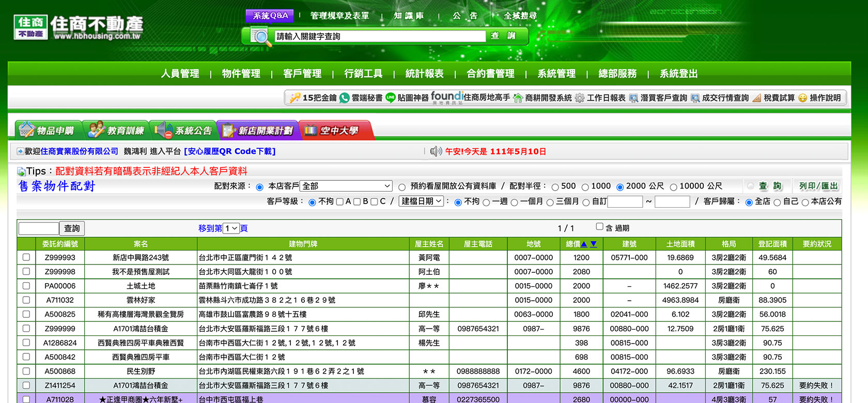Open 操作說明 help
This screenshot has height=403, width=868.
click(x=819, y=98)
